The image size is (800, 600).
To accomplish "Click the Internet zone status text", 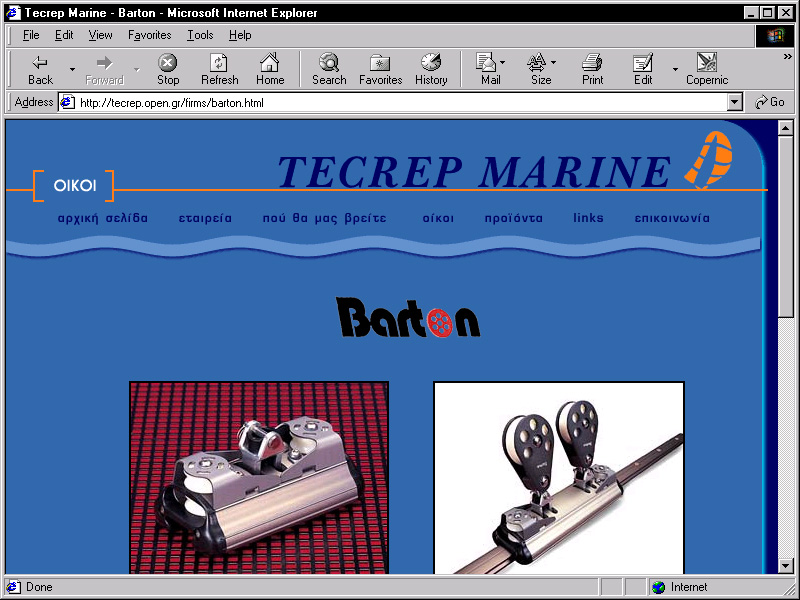I will click(x=689, y=587).
